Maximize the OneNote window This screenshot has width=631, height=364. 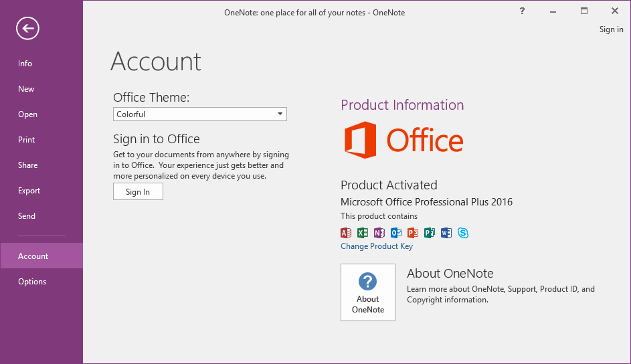click(584, 11)
